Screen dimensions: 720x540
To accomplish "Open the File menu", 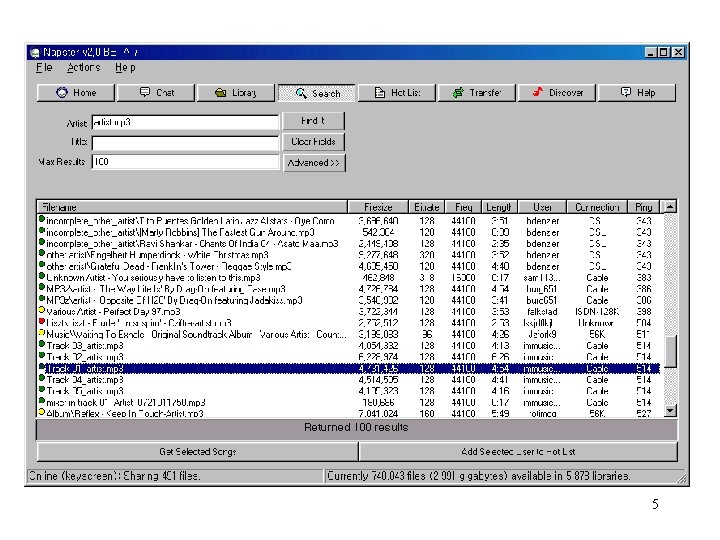I will (x=44, y=68).
